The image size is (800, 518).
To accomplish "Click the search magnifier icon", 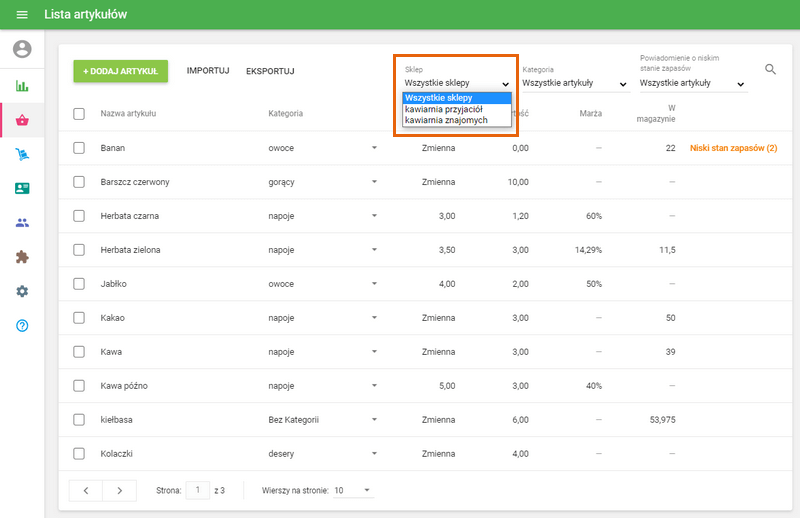I will [770, 69].
